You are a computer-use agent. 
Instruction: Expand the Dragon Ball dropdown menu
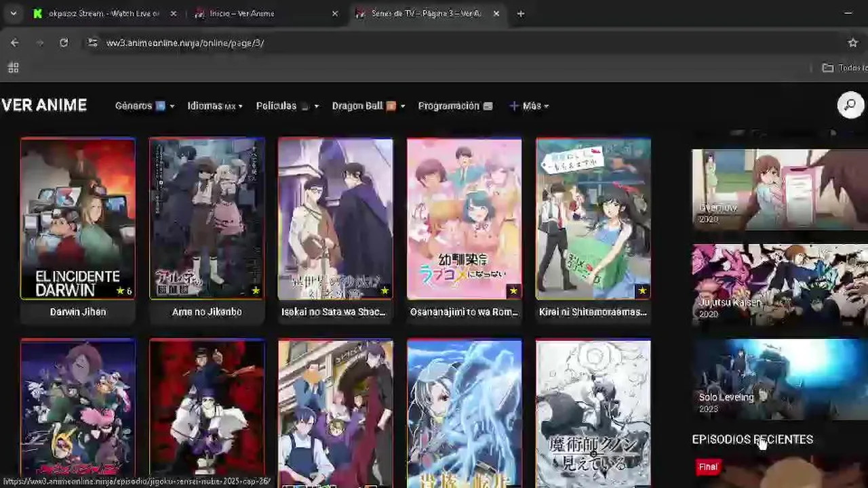click(x=368, y=106)
